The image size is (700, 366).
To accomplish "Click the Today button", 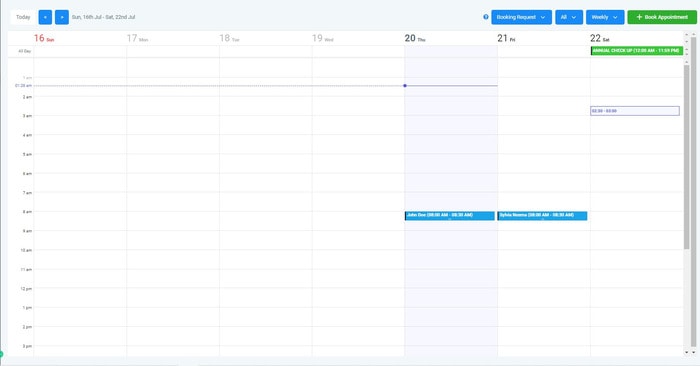I will 23,17.
